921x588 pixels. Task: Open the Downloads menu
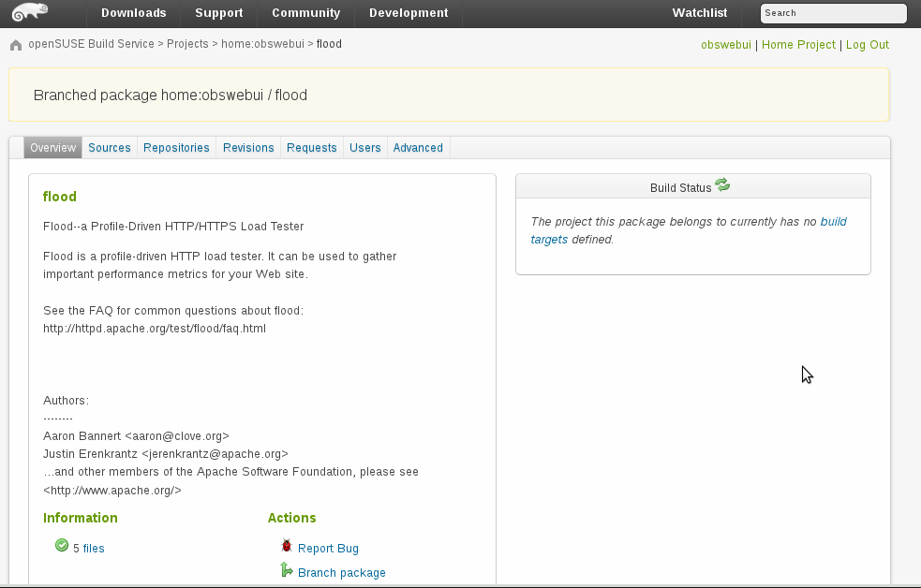click(133, 13)
